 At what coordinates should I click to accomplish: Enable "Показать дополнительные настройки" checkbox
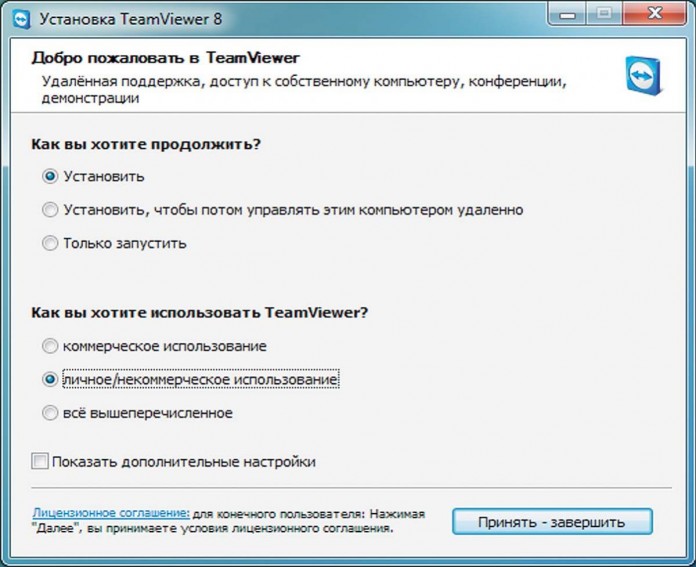click(40, 462)
